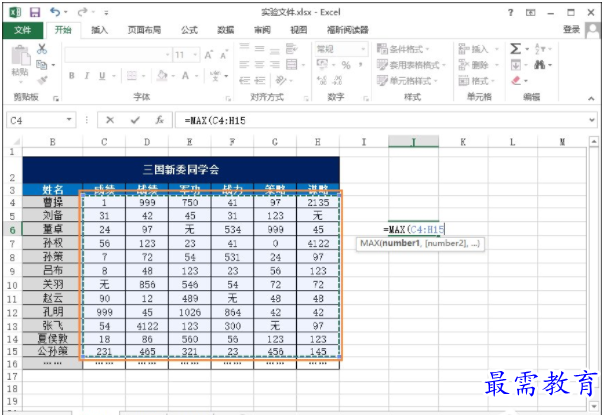This screenshot has height=415, width=606.
Task: Confirm formula entry with checkmark
Action: tap(135, 120)
